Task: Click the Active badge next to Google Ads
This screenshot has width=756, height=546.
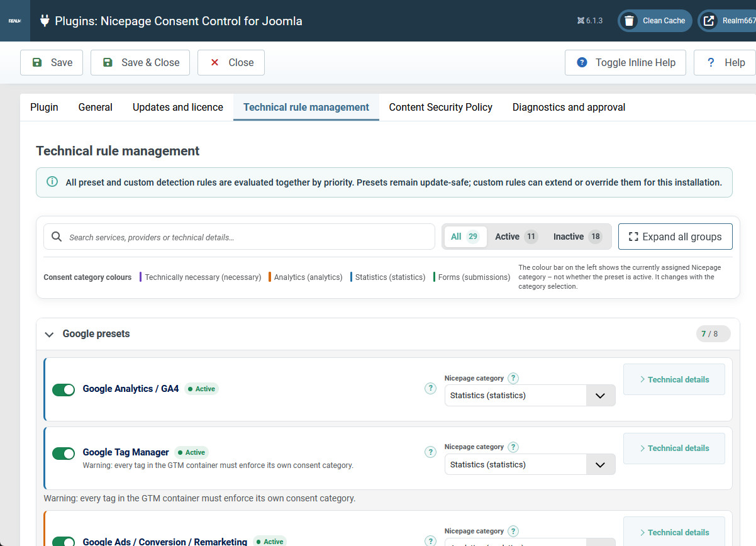Action: pyautogui.click(x=270, y=542)
